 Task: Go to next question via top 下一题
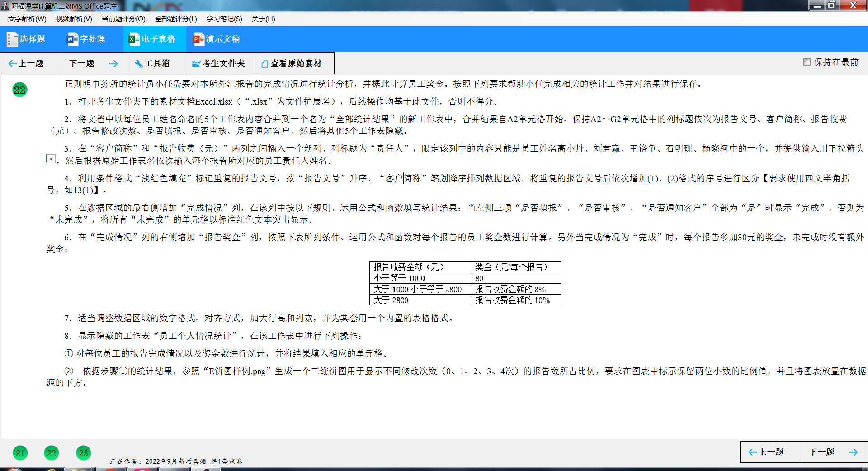[x=93, y=63]
